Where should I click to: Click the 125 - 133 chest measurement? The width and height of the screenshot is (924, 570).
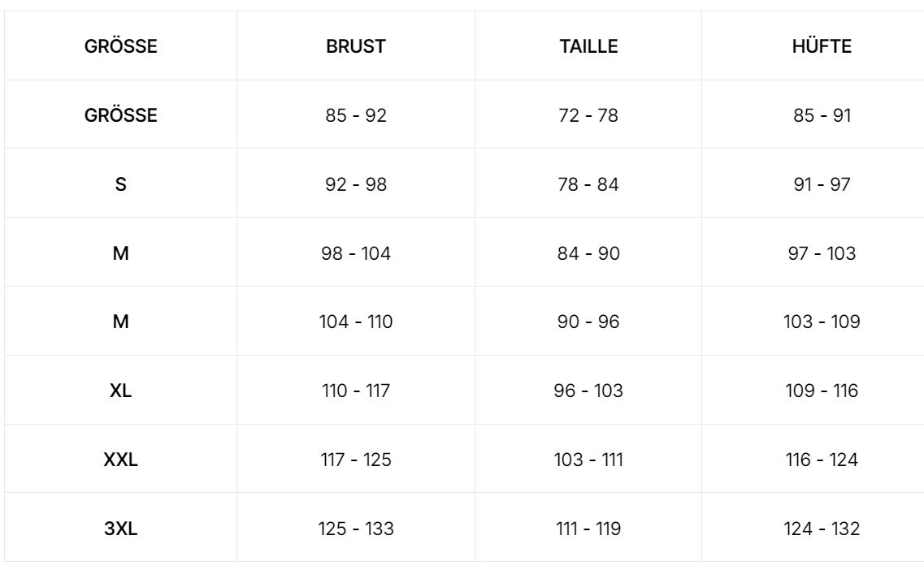[355, 529]
